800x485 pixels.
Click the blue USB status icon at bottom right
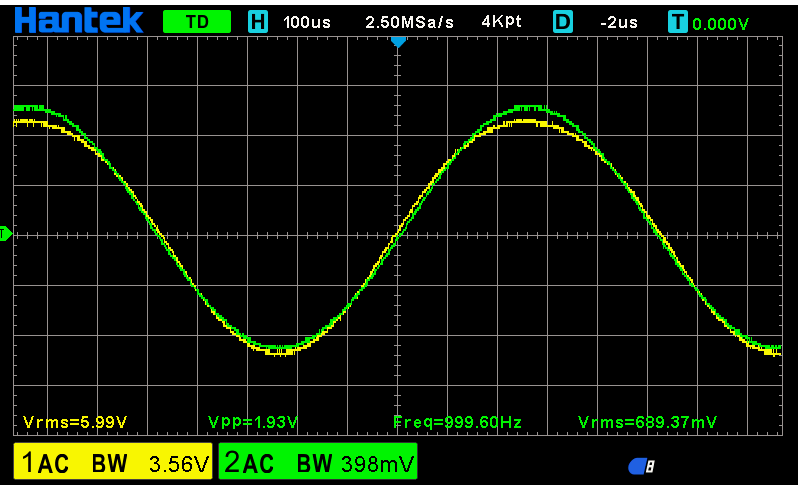point(642,466)
